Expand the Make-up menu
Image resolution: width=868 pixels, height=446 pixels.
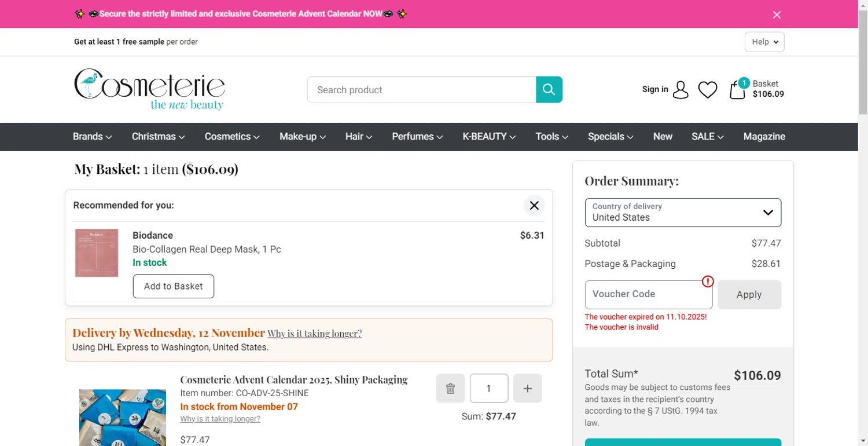(x=303, y=137)
